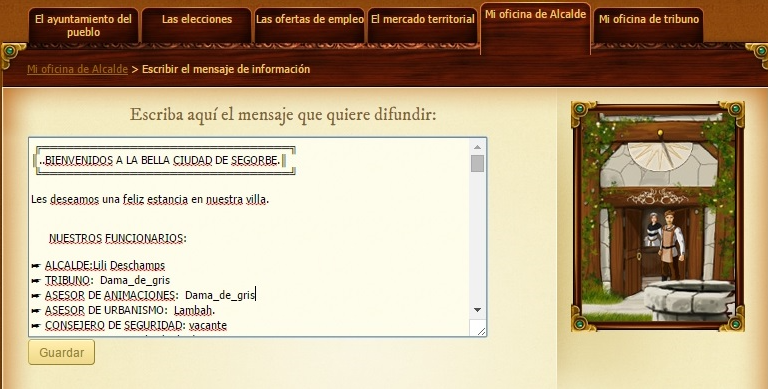Viewport: 768px width, 389px height.
Task: Go to El mercado territorial tab
Action: click(423, 25)
